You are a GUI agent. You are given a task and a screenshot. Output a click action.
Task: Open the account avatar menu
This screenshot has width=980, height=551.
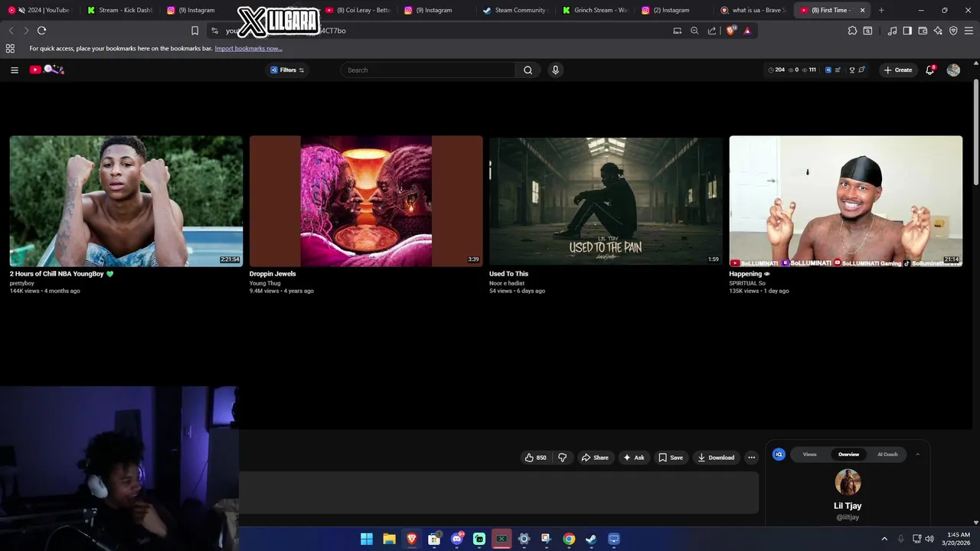pyautogui.click(x=953, y=70)
